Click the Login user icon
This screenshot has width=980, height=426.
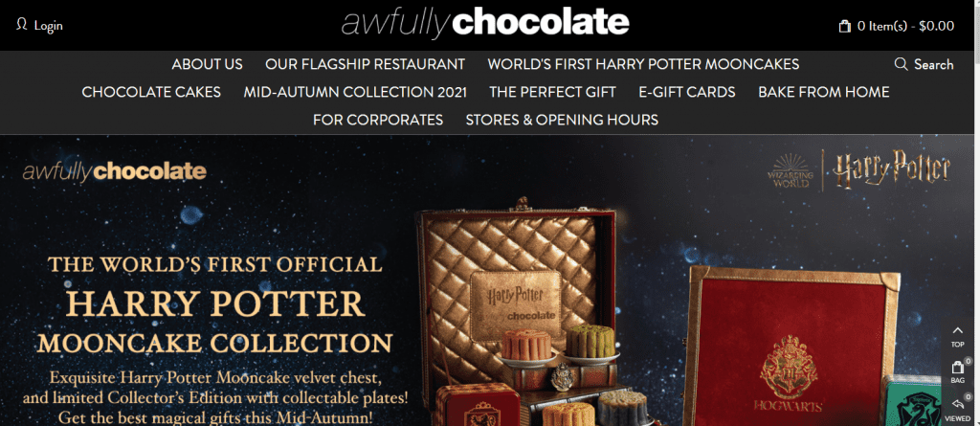point(22,25)
